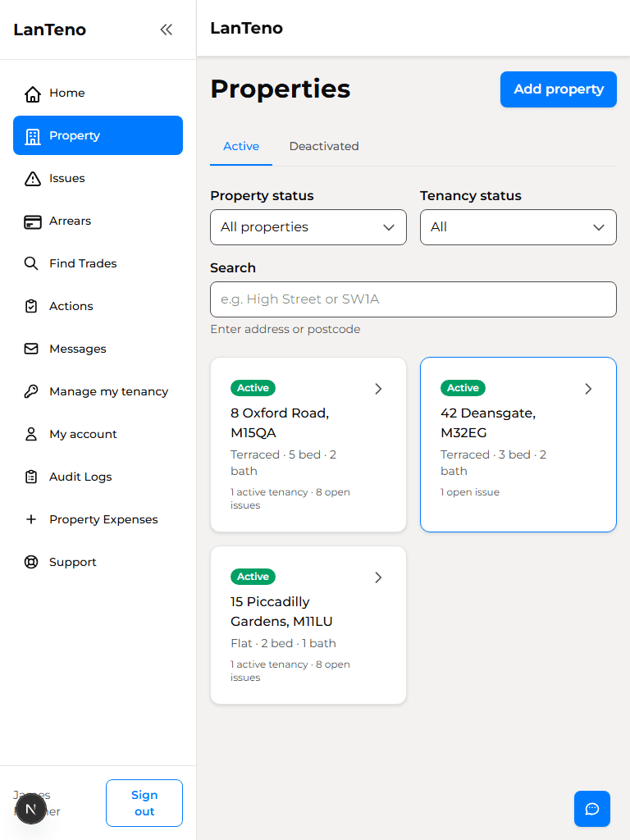Open Issues from the sidebar

point(98,178)
